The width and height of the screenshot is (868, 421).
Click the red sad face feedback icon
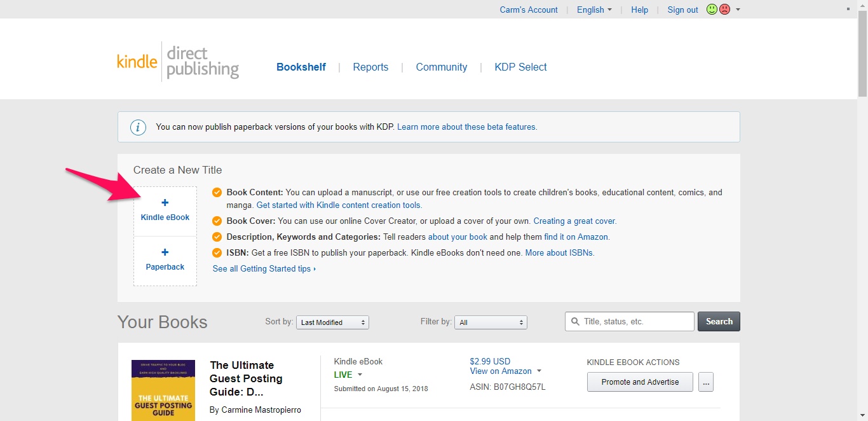(724, 10)
